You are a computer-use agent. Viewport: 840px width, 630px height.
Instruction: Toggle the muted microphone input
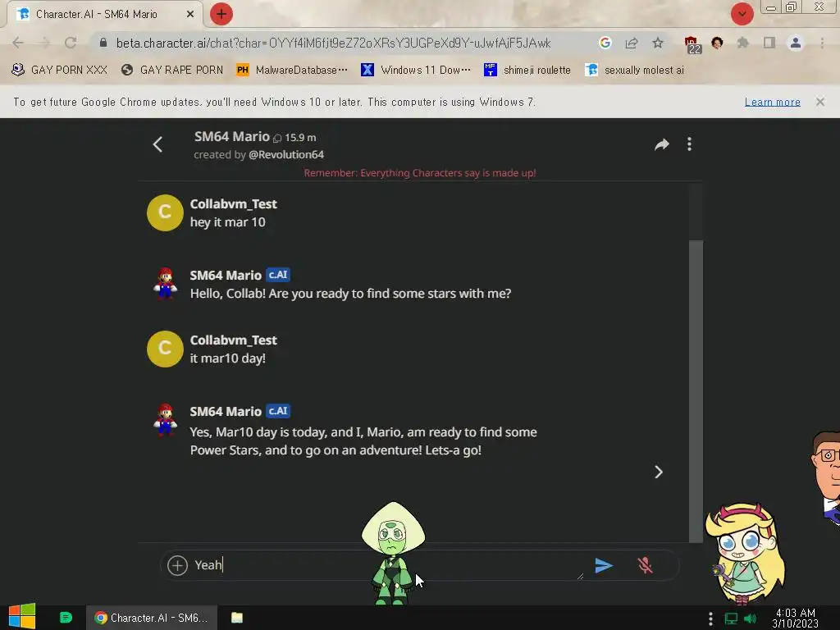pos(646,565)
